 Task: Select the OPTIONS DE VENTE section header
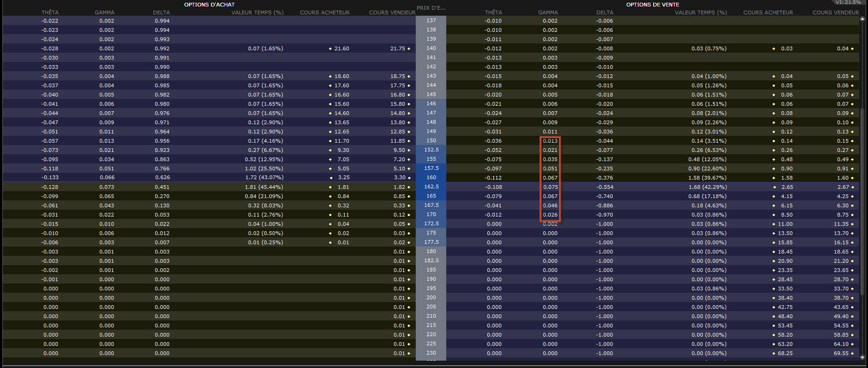tap(652, 5)
